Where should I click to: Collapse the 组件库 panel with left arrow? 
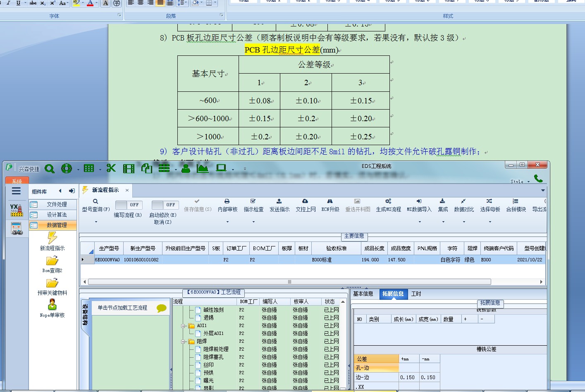coord(60,191)
